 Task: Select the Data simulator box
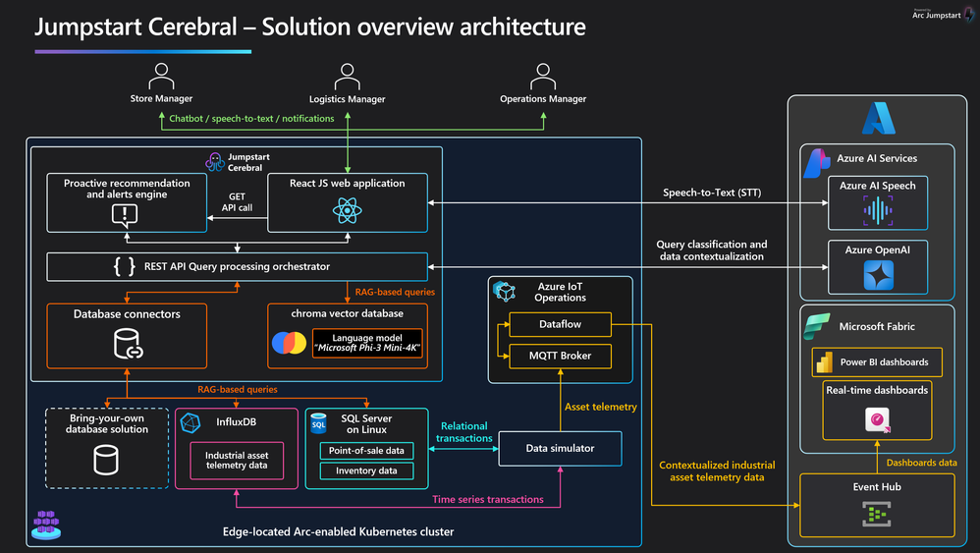(560, 448)
